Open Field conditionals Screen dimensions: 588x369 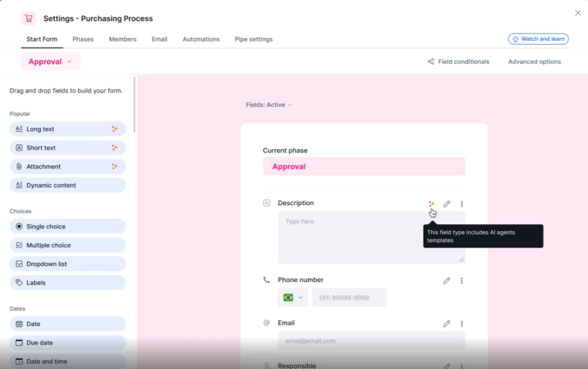click(x=458, y=62)
